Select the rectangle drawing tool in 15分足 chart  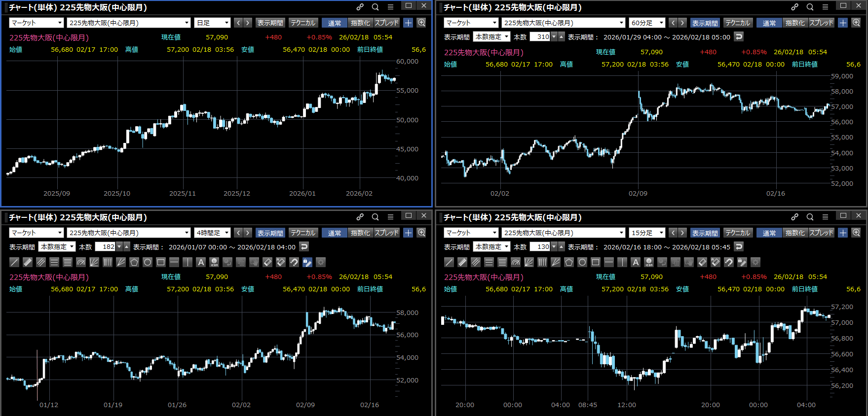(x=596, y=262)
